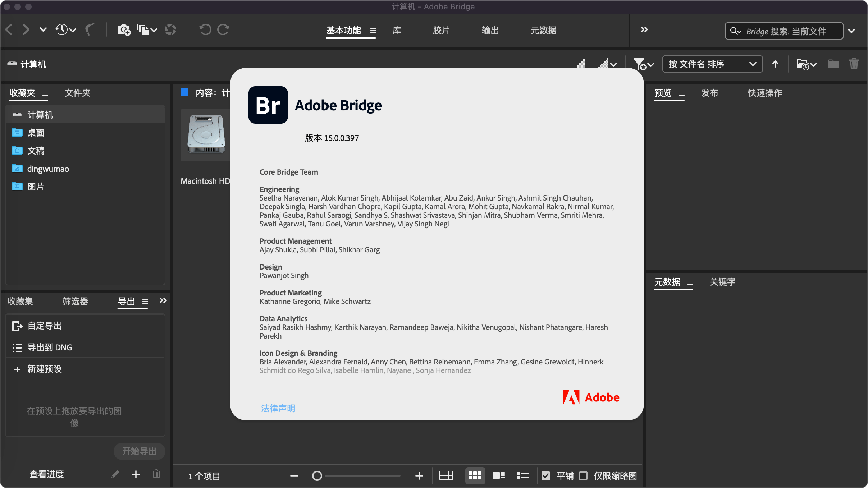Uncheck the 平铺 tile checkbox
This screenshot has height=488, width=868.
[x=545, y=476]
